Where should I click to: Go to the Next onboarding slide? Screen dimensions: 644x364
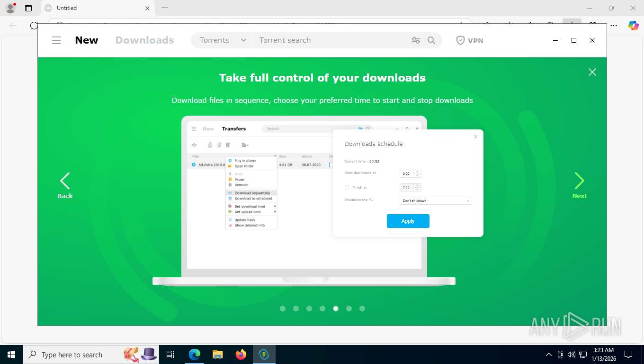tap(579, 185)
